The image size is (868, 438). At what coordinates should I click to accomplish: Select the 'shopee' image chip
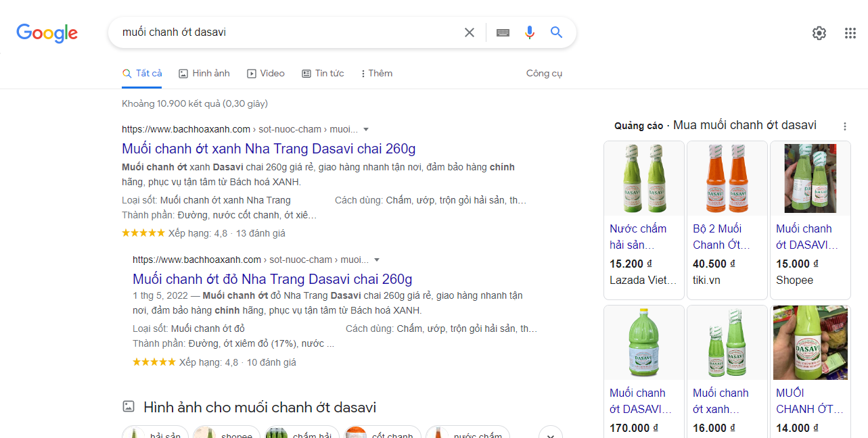(227, 433)
